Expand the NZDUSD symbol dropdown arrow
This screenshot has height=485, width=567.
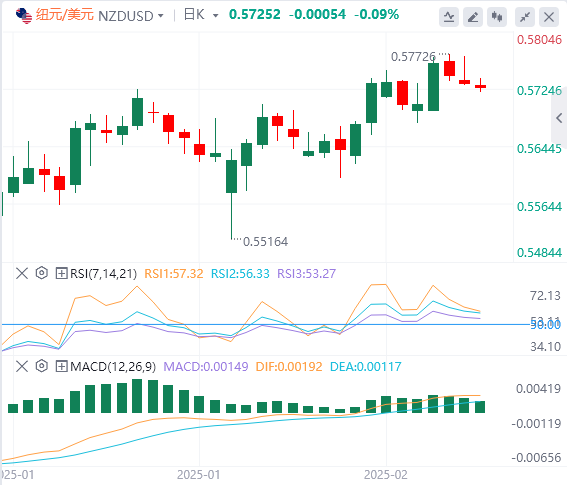coord(161,16)
